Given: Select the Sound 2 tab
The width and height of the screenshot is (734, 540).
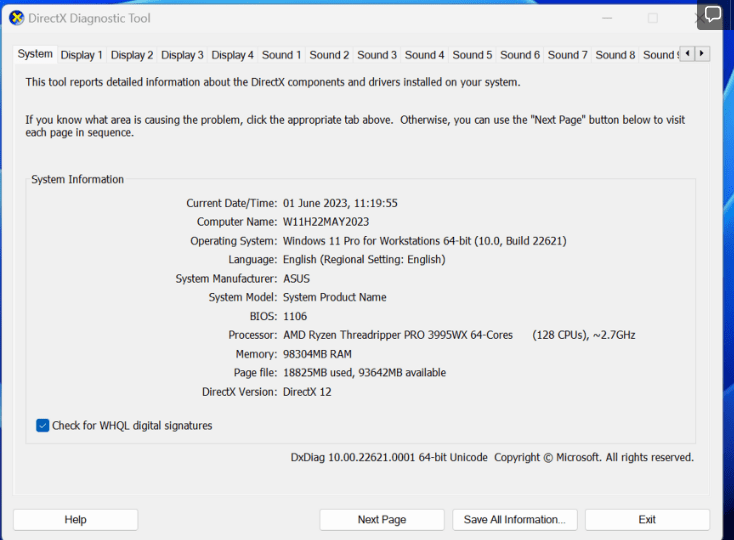Looking at the screenshot, I should point(329,55).
